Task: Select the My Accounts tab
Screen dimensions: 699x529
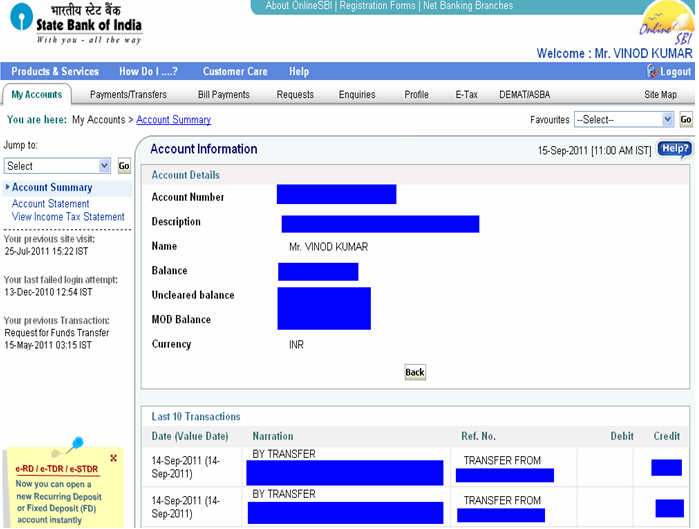Action: [37, 94]
